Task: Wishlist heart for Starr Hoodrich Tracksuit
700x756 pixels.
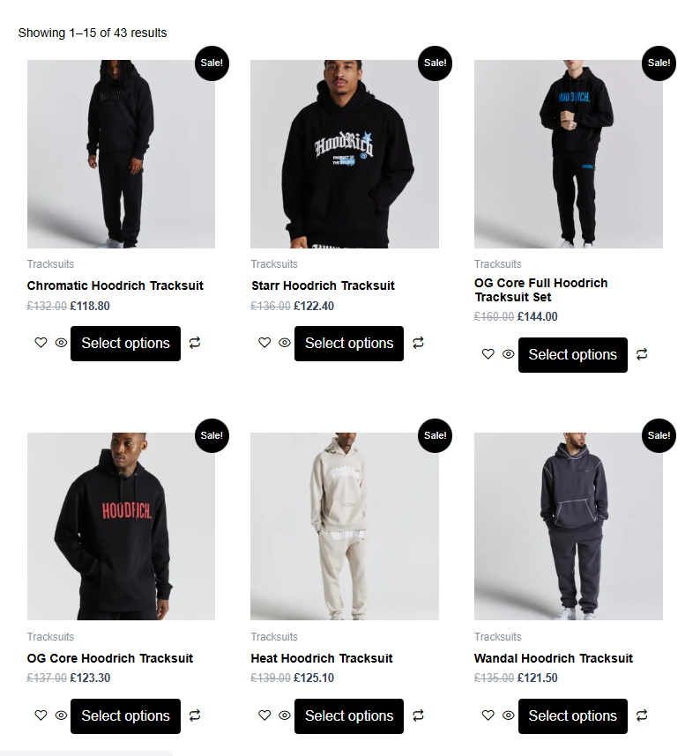Action: (x=264, y=343)
